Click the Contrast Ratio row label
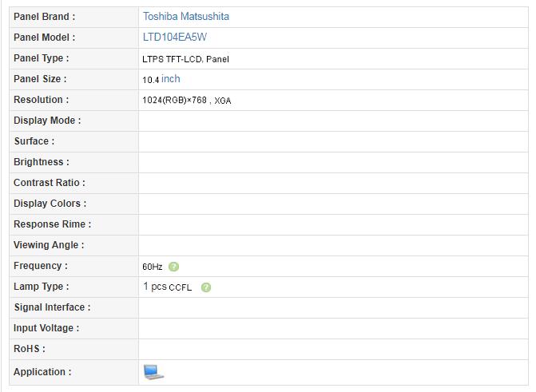Screen dimensions: 536x392 [x=50, y=183]
